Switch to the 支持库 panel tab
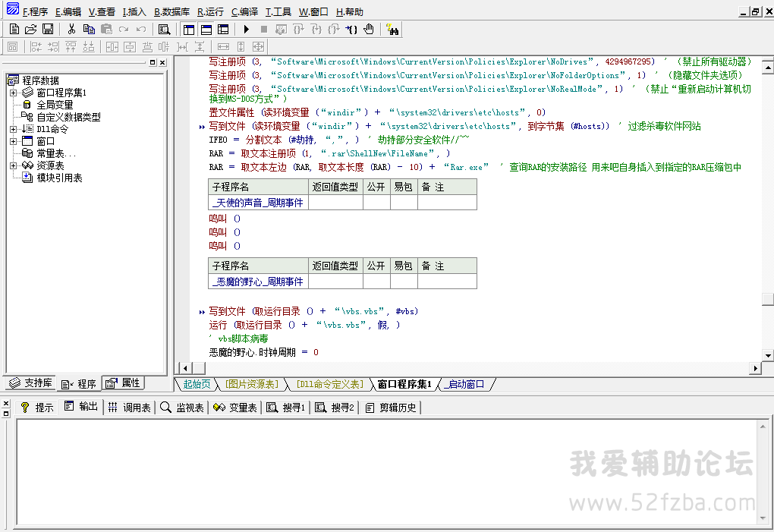This screenshot has height=532, width=774. tap(30, 383)
